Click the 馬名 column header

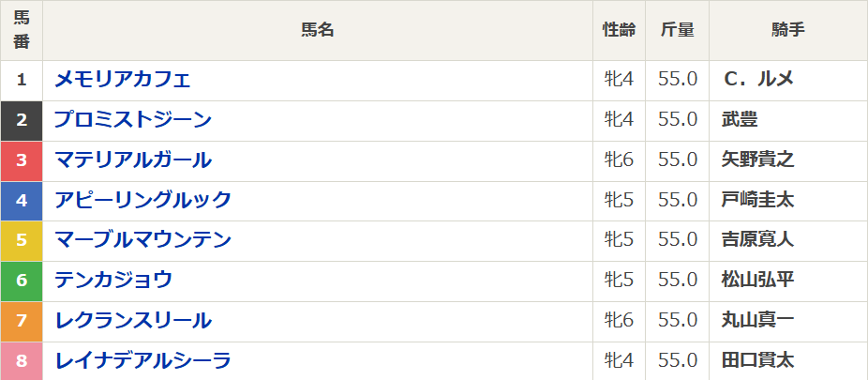click(x=318, y=30)
